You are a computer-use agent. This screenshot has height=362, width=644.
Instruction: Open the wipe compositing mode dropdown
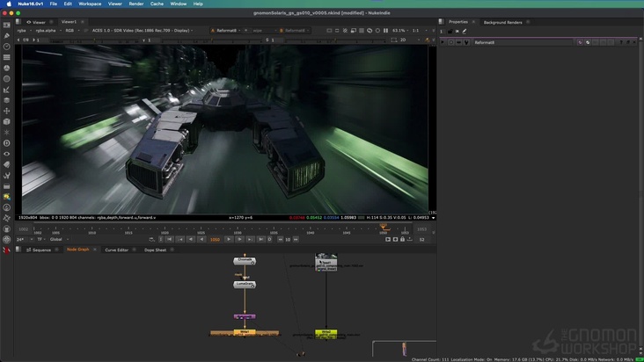[x=263, y=31]
